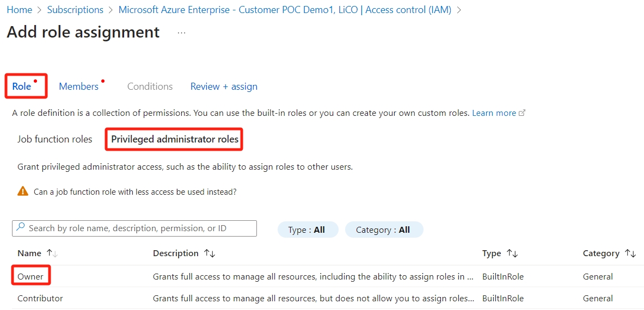Switch to Job function roles
Image resolution: width=644 pixels, height=310 pixels.
pos(55,139)
